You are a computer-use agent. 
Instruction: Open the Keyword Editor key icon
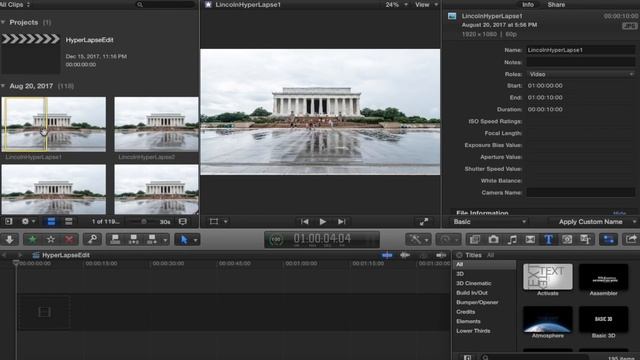[92, 239]
